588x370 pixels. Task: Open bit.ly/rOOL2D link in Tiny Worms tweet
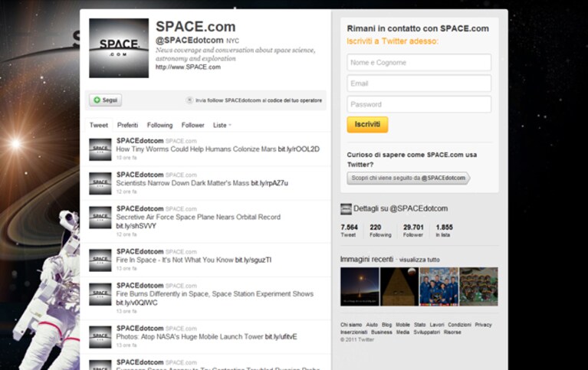(299, 149)
